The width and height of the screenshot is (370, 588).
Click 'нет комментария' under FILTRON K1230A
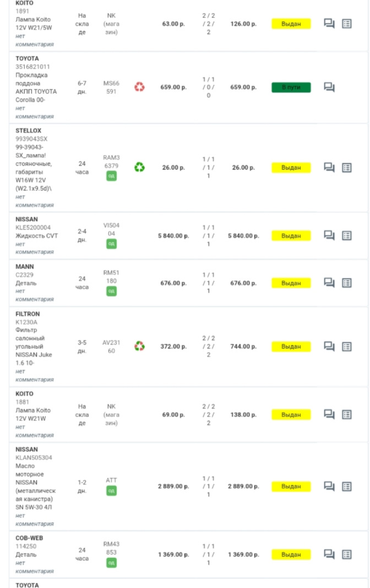pyautogui.click(x=34, y=375)
